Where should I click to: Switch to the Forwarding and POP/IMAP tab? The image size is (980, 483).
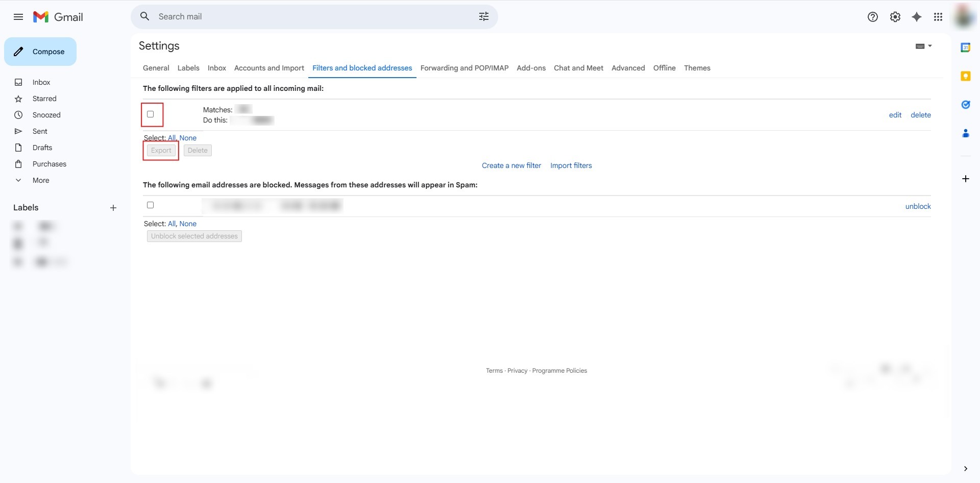pyautogui.click(x=464, y=68)
